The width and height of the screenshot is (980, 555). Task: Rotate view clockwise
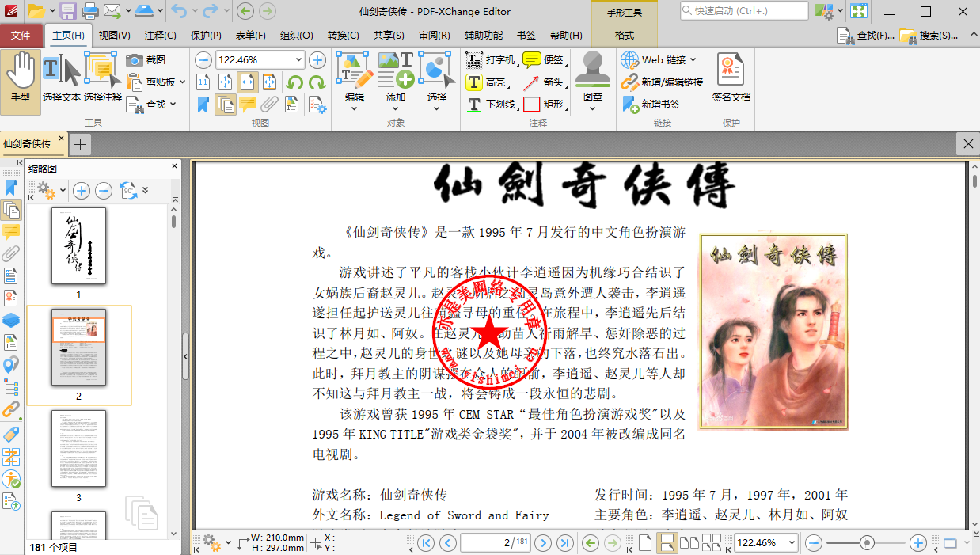pyautogui.click(x=317, y=82)
